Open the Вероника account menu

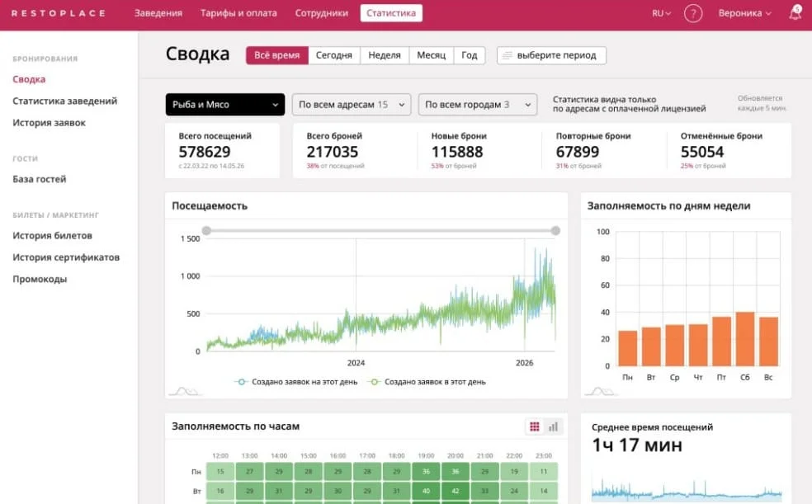(x=744, y=13)
